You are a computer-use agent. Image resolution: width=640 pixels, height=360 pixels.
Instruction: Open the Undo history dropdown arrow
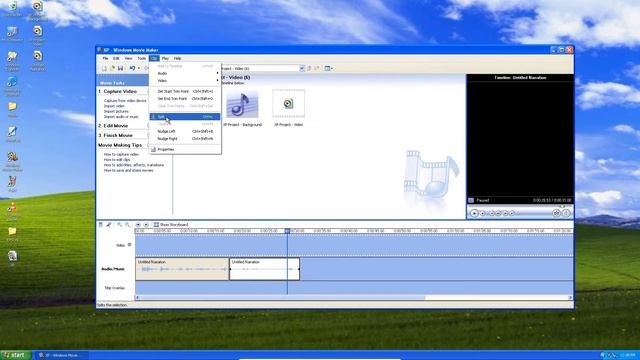coord(138,69)
